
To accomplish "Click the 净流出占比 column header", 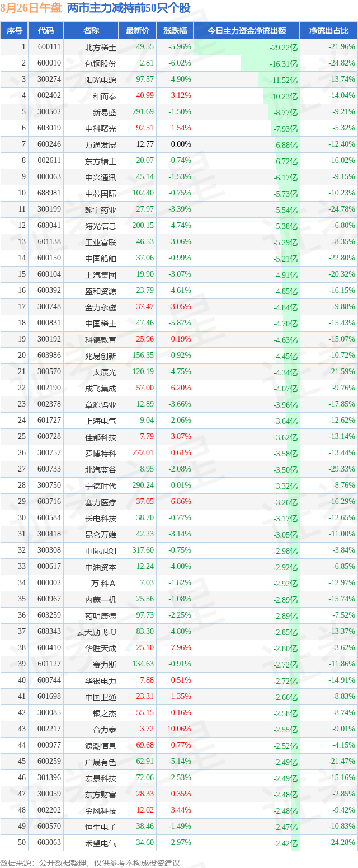I will coord(329,31).
